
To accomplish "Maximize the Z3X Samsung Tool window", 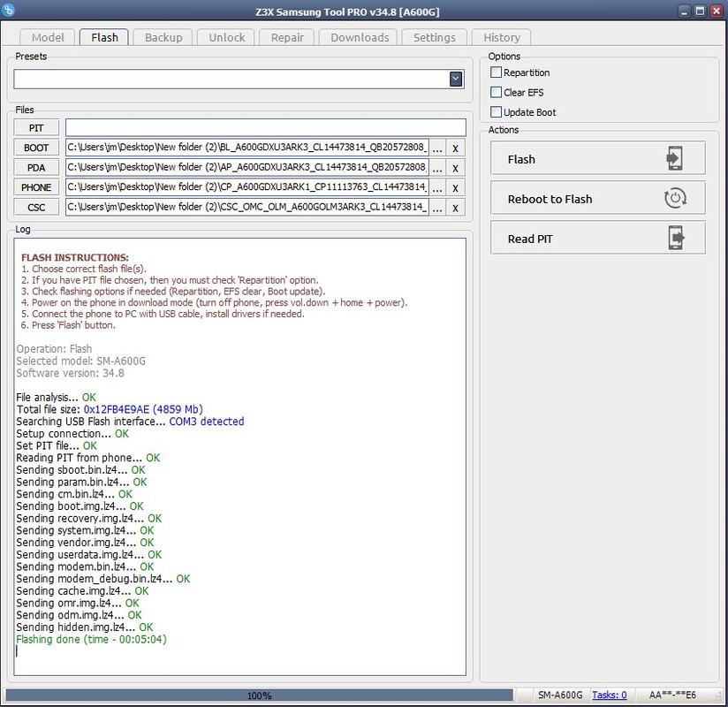I will point(700,11).
